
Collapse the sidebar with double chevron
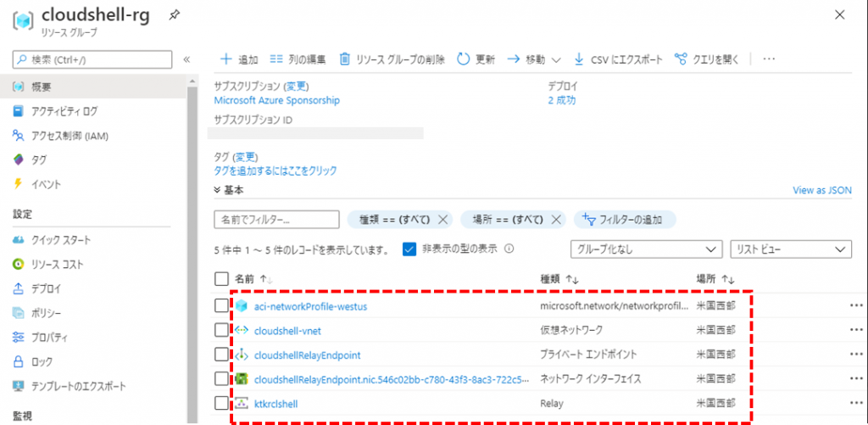186,59
